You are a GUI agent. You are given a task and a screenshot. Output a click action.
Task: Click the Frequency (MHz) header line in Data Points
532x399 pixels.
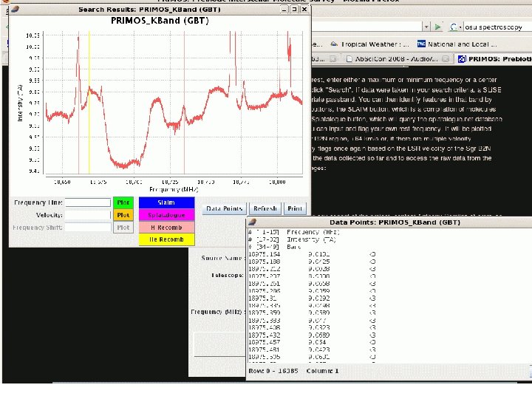(294, 232)
